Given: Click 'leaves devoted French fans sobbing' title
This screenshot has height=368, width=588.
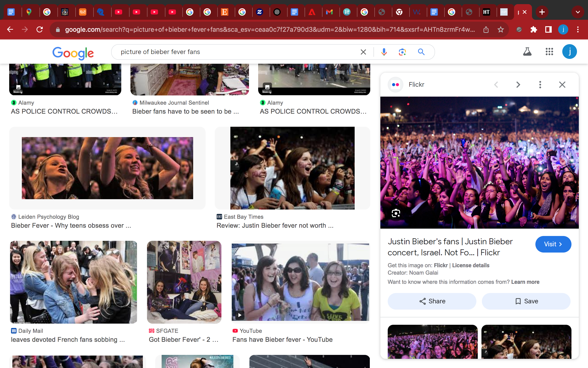Looking at the screenshot, I should [68, 339].
